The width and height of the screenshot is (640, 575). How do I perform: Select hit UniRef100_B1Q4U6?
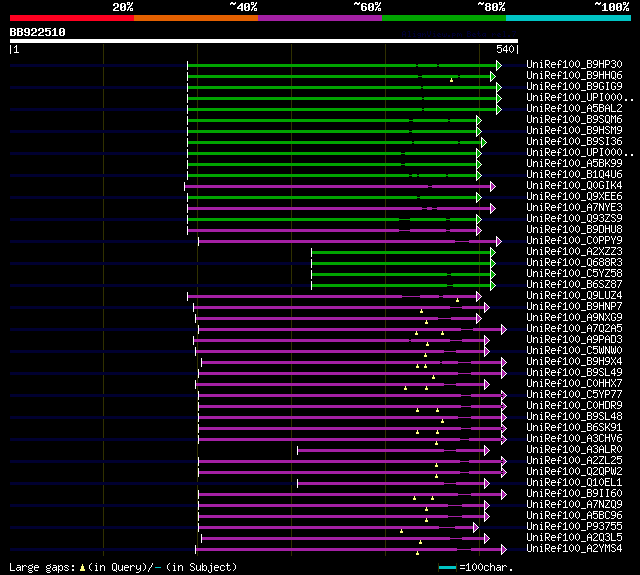point(574,175)
